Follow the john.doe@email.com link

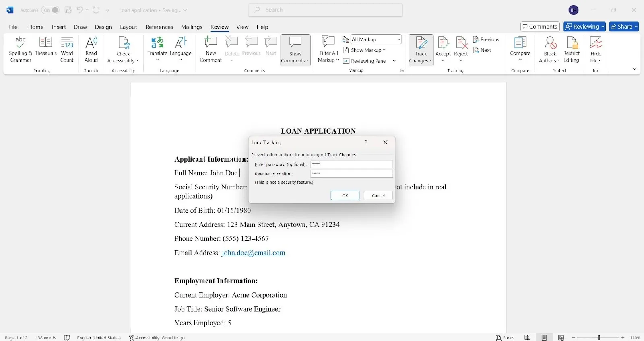click(254, 253)
